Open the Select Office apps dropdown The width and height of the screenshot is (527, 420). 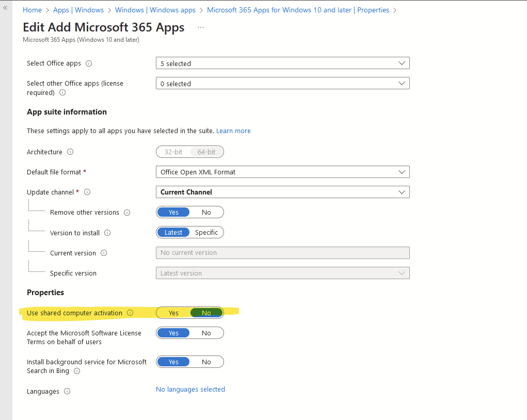pos(282,63)
